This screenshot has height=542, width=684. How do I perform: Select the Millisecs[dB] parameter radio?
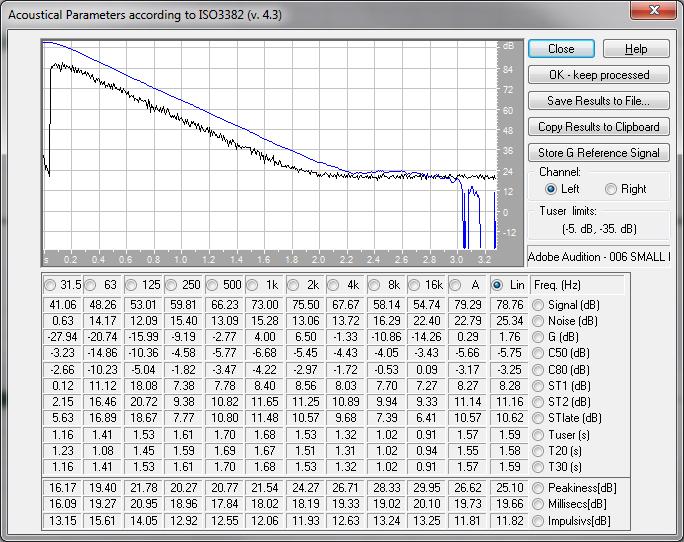[x=538, y=504]
